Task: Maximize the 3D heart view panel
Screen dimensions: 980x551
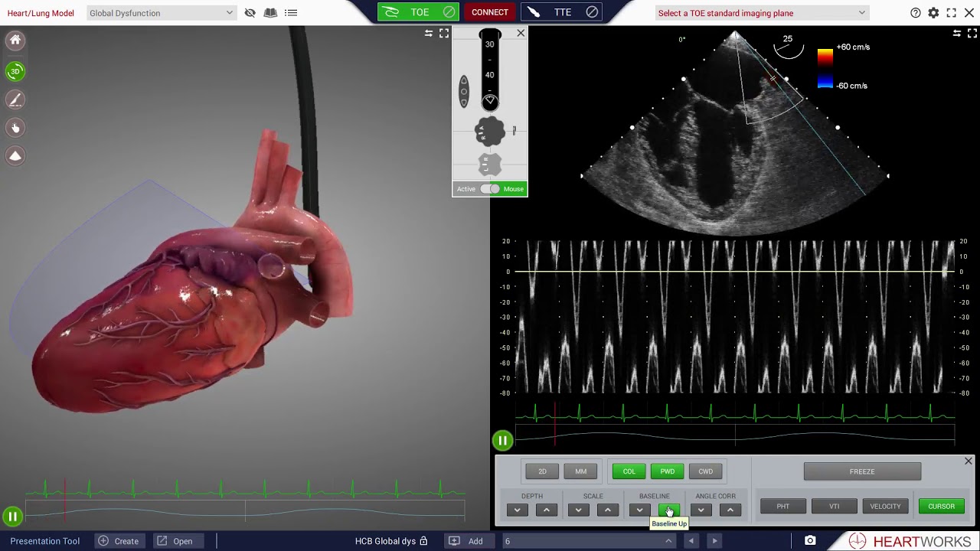Action: (444, 34)
